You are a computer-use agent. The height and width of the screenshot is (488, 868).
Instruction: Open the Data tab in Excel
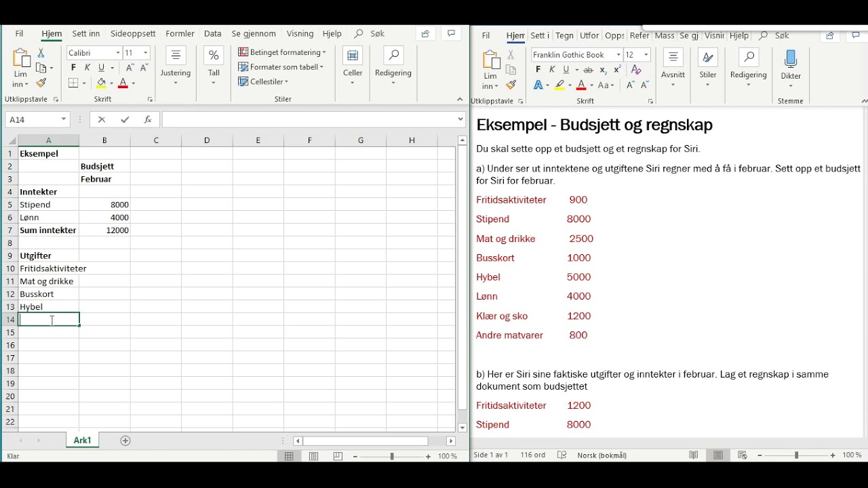(213, 33)
